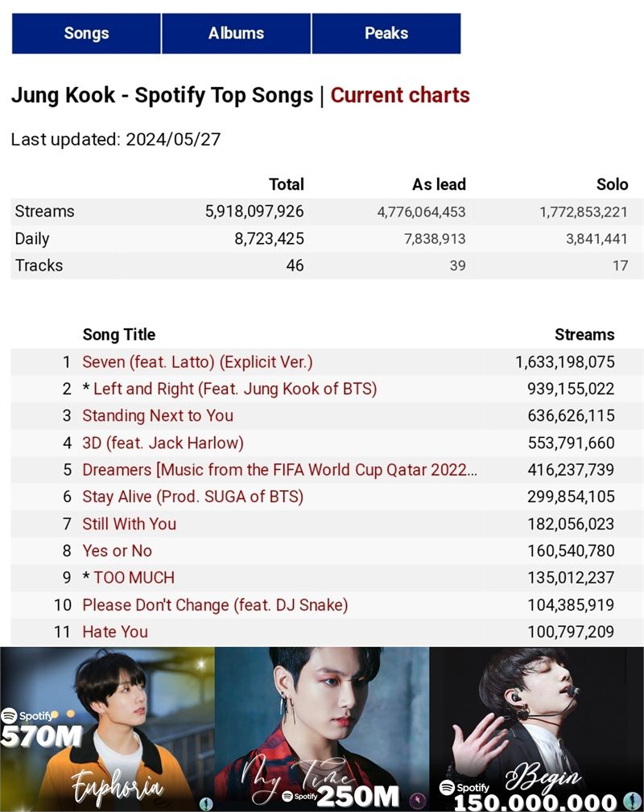Open the Still With You link
644x812 pixels.
pyautogui.click(x=130, y=524)
